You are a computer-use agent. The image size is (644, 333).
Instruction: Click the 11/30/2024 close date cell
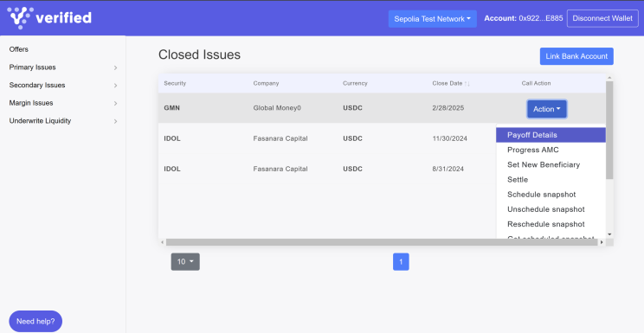click(x=450, y=138)
